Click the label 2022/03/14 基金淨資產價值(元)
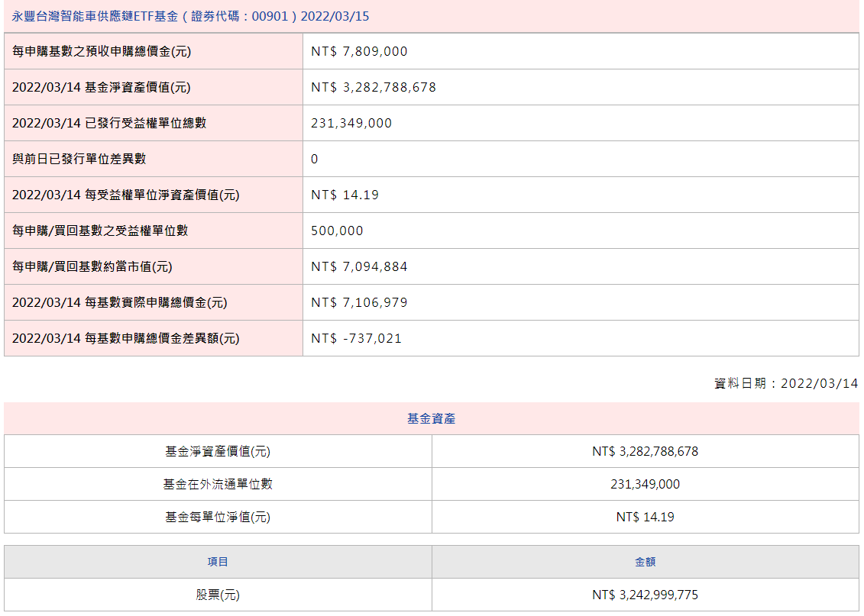Viewport: 864px width, 616px height. click(x=102, y=88)
